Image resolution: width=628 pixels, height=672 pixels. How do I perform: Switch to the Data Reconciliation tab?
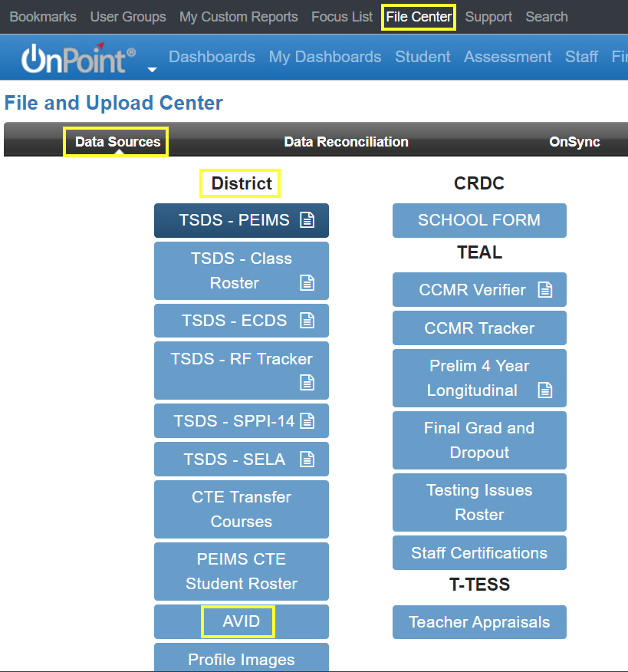346,141
